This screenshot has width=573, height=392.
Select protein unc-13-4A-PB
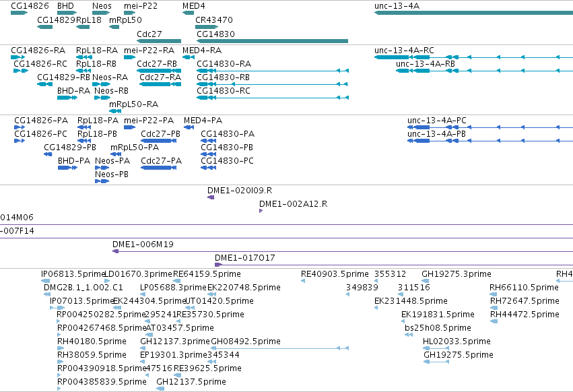coord(436,134)
